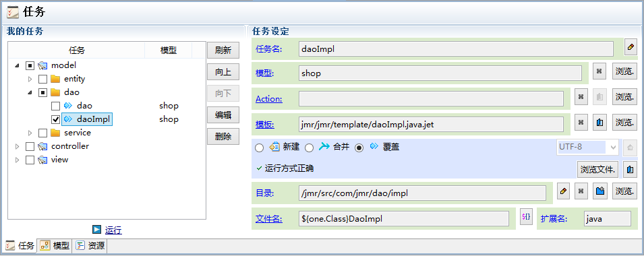Image resolution: width=644 pixels, height=256 pixels.
Task: Click 浏览. button in the Action row
Action: tap(624, 97)
